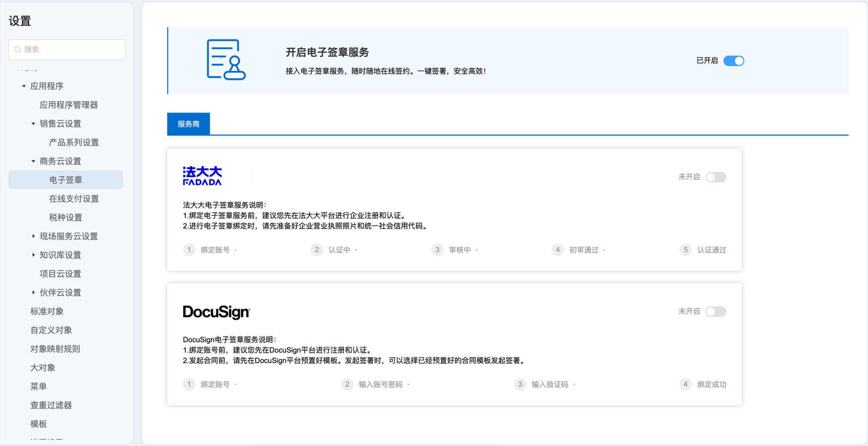Enable the FADADA service toggle

716,177
